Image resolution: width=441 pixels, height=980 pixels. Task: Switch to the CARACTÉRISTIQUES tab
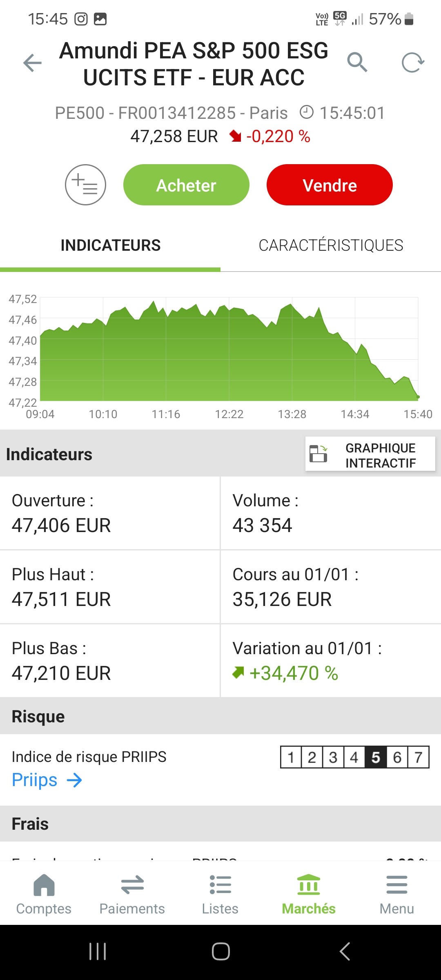(x=331, y=245)
